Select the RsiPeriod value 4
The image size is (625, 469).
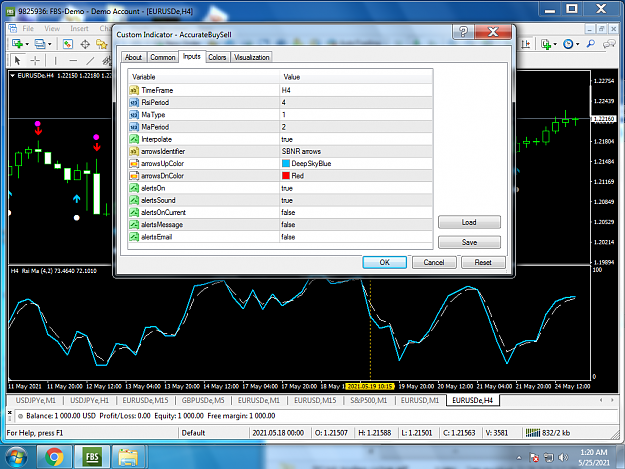pyautogui.click(x=356, y=102)
